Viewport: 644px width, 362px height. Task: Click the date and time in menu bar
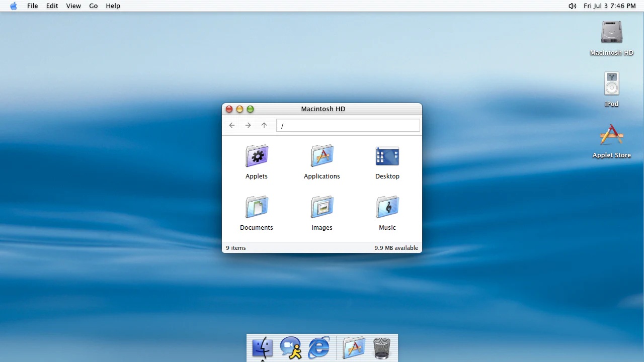610,6
